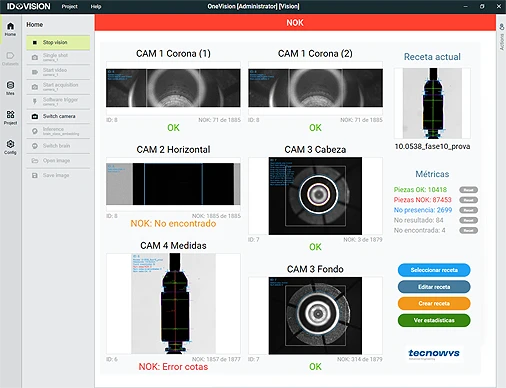506x388 pixels.
Task: Click the Software trigger icon
Action: 35,101
